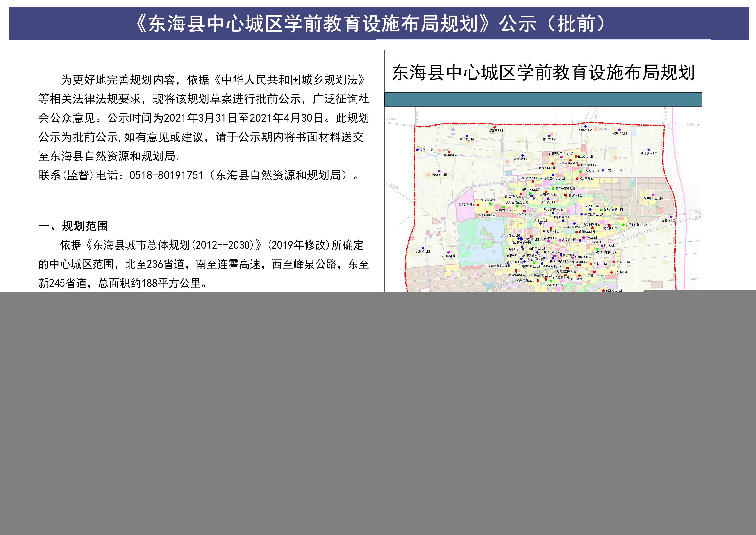This screenshot has height=535, width=756.
Task: Click the 榴五路幼儿园 map label
Action: (585, 156)
